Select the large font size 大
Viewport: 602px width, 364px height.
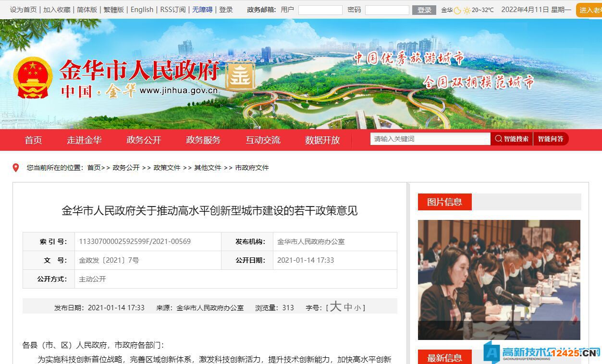[335, 307]
